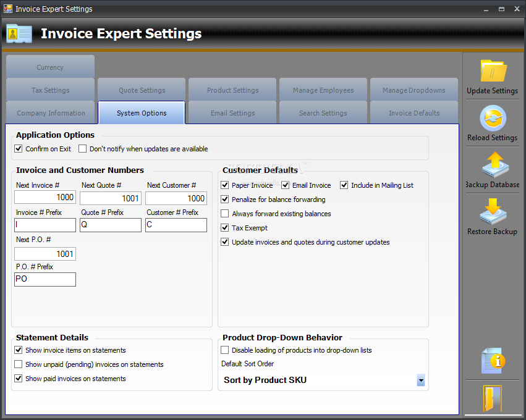Open the Default Sort Order dropdown arrow
The image size is (526, 420).
click(x=421, y=380)
